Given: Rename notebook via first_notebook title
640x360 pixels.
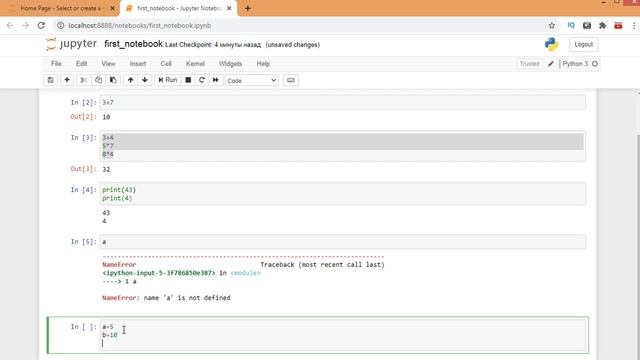Looking at the screenshot, I should 133,44.
